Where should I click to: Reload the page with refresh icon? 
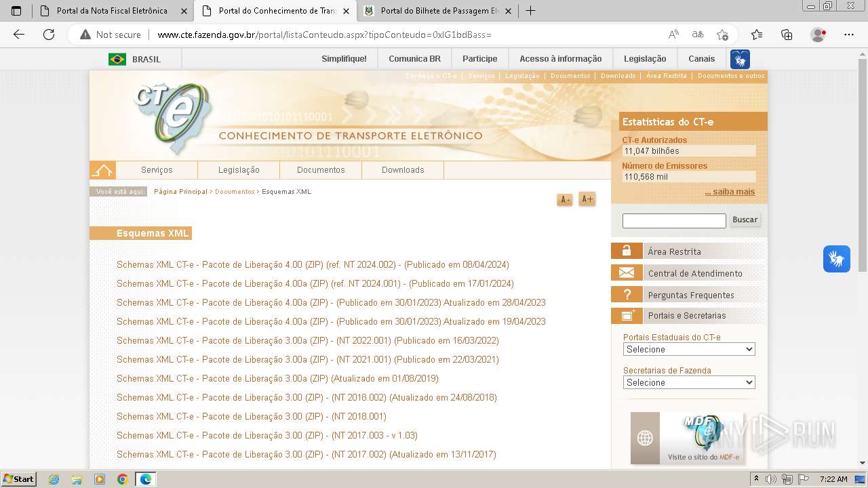pyautogui.click(x=49, y=35)
